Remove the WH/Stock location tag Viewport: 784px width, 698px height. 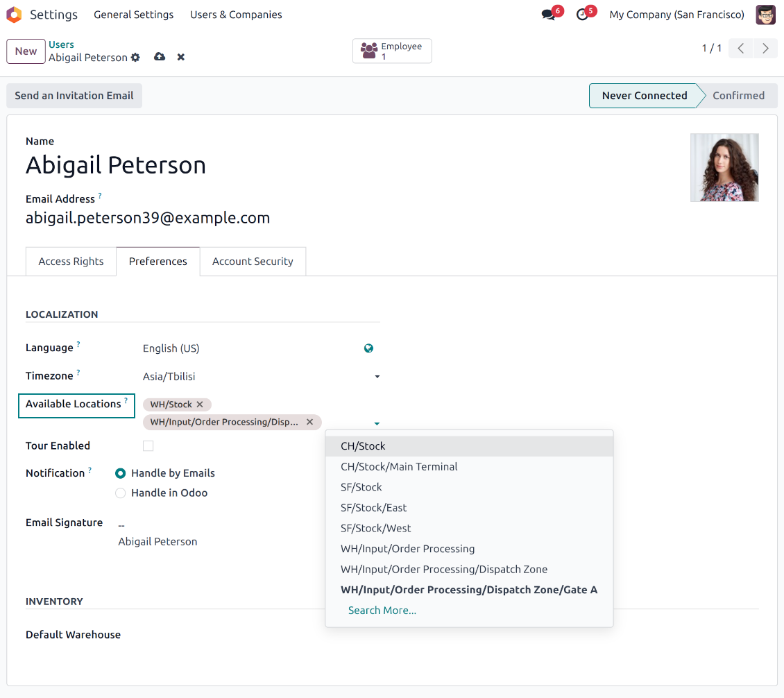tap(200, 405)
